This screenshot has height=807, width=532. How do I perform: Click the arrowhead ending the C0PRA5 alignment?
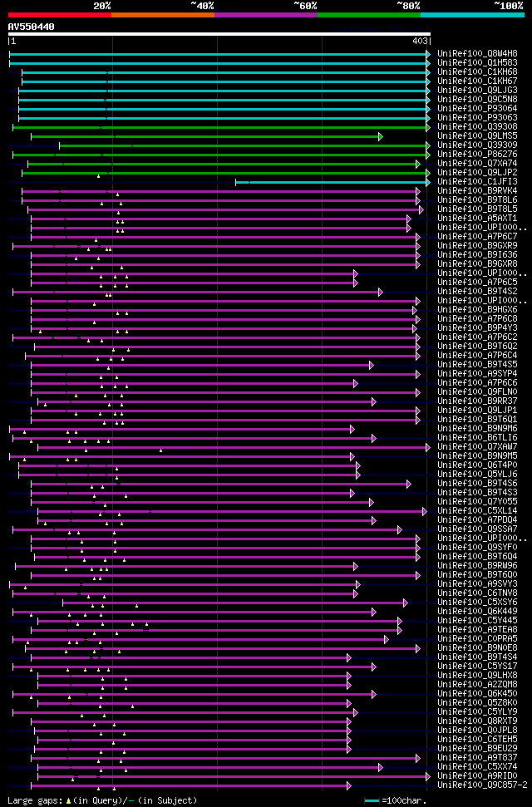(x=387, y=639)
